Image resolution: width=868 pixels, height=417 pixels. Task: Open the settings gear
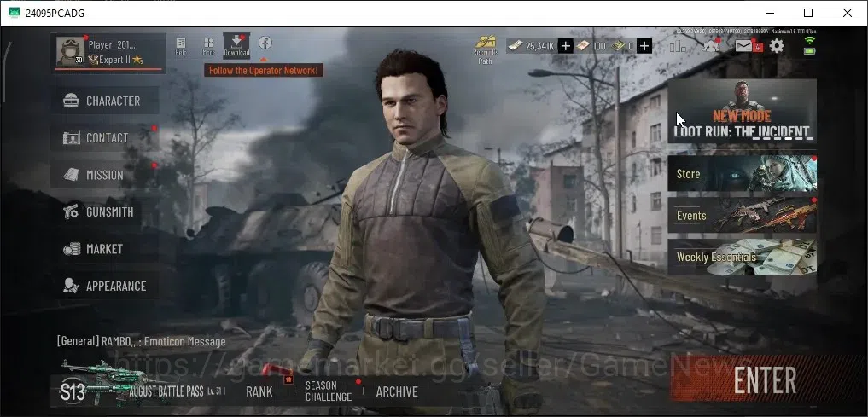(777, 46)
